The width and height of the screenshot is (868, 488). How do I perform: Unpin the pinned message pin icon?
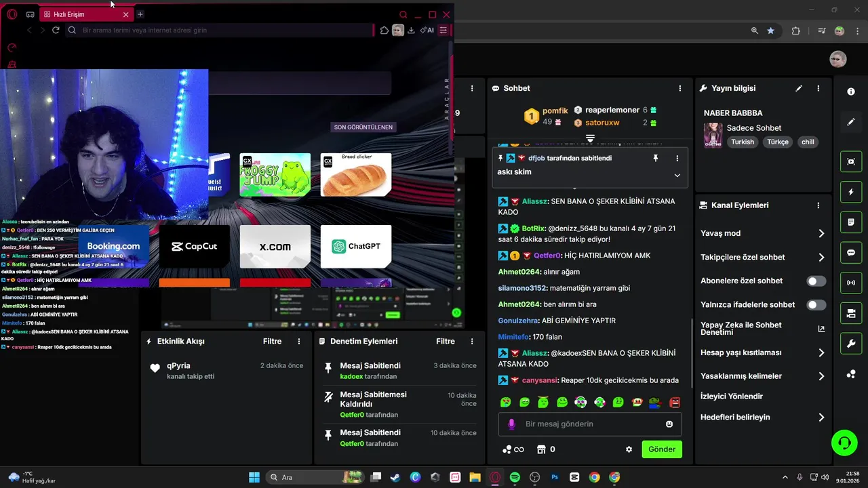tap(656, 158)
